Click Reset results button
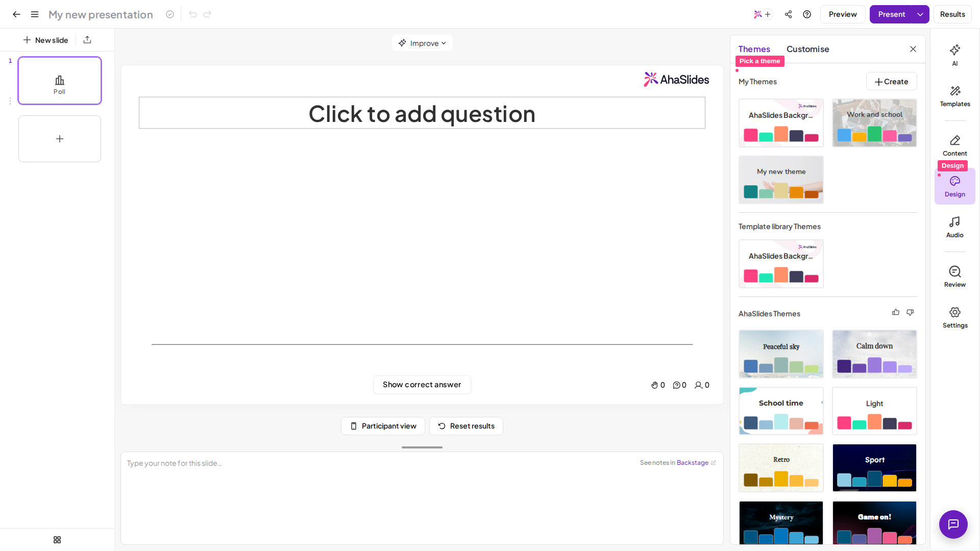The width and height of the screenshot is (980, 551). tap(466, 426)
